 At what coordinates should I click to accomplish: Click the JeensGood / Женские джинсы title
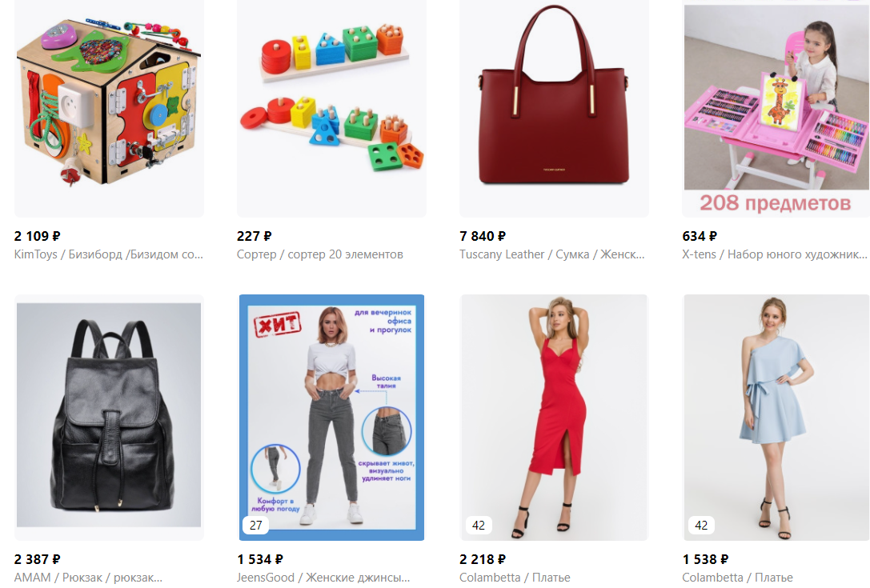tap(323, 578)
